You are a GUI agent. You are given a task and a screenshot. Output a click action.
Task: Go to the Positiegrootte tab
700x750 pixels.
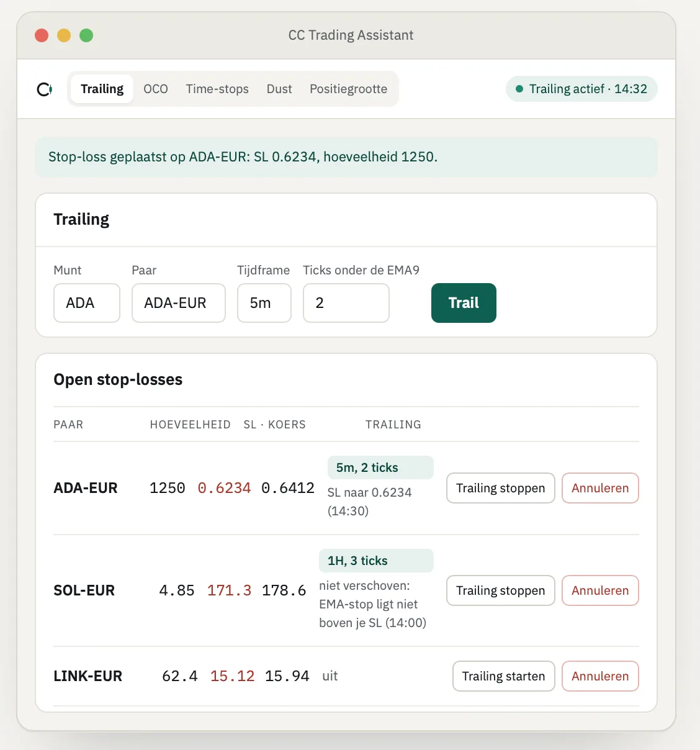(x=349, y=89)
